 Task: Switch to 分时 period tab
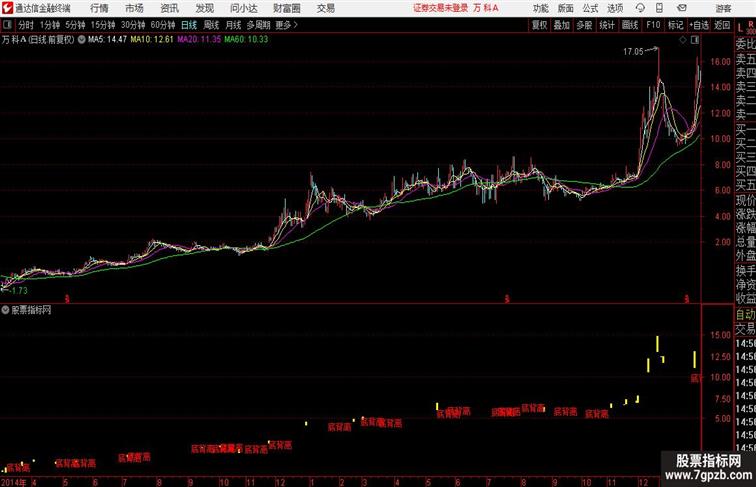(x=26, y=25)
